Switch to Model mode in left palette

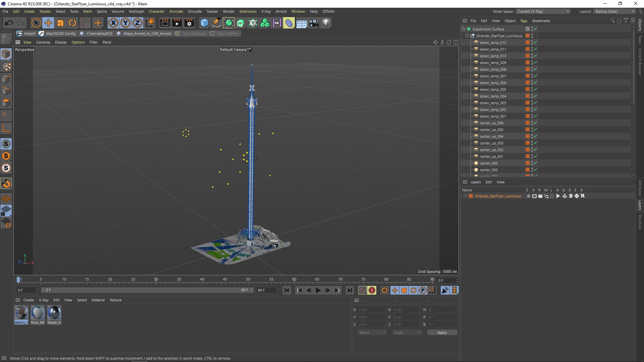coord(6,54)
